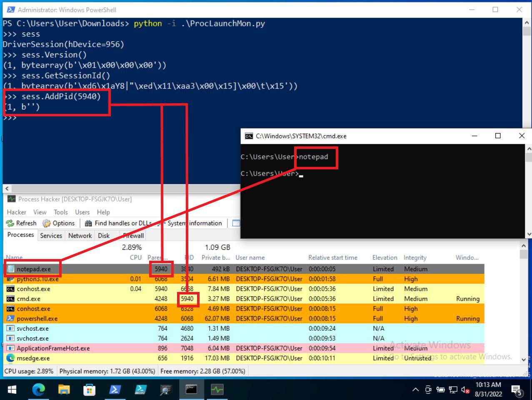Click the down arrow of the cmd window scrollbar
This screenshot has height=400, width=532.
click(529, 234)
